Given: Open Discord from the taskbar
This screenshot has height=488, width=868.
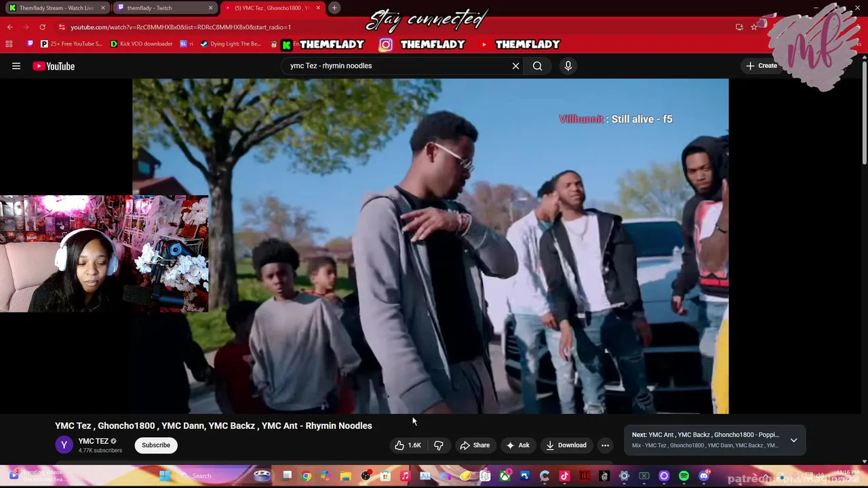Looking at the screenshot, I should coord(703,476).
